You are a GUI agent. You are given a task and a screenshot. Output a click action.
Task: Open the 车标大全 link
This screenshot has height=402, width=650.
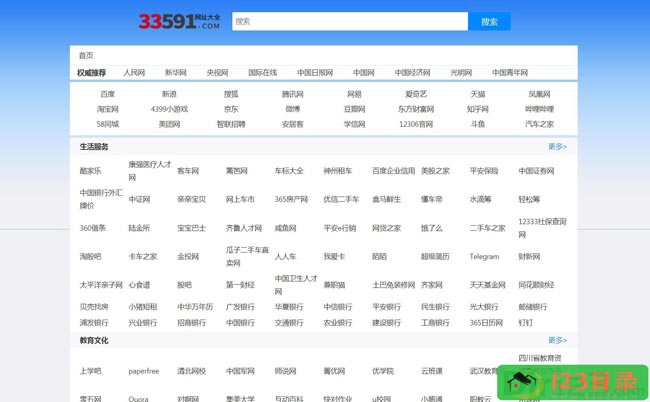289,171
